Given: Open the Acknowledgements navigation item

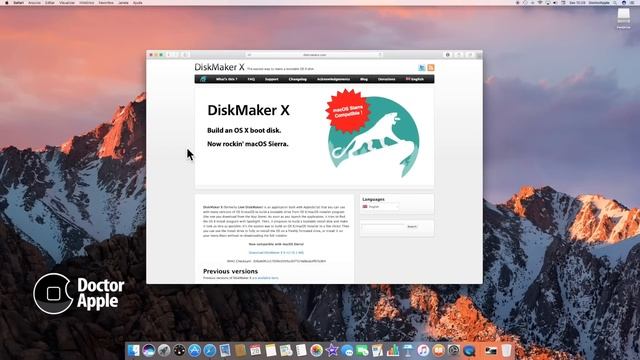Looking at the screenshot, I should 333,79.
